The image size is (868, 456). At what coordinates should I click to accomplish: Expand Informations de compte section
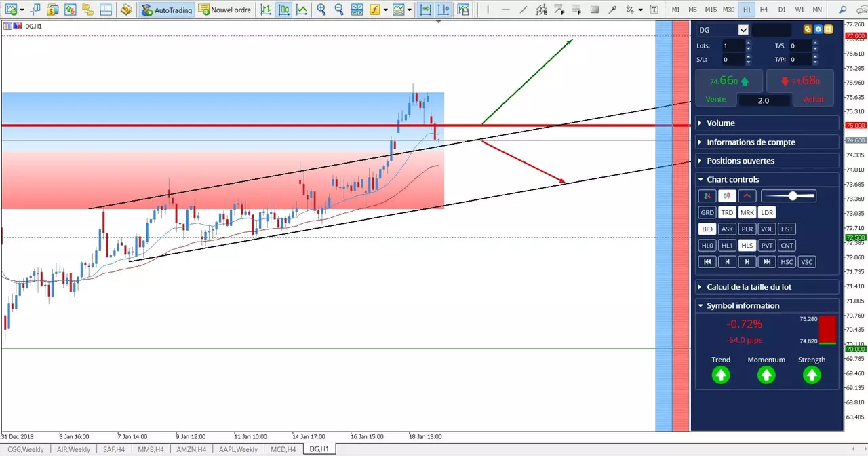[768, 142]
